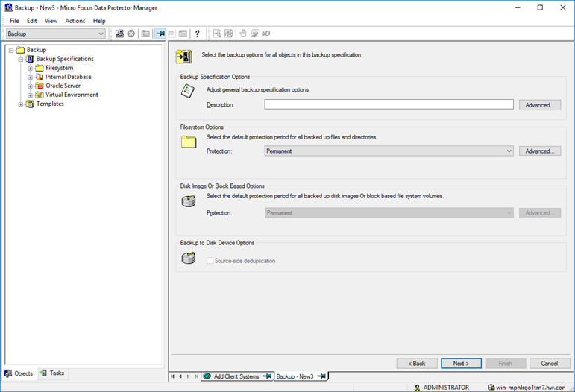This screenshot has width=575, height=392.
Task: Click the grayed results area icon beside the pin
Action: click(x=172, y=34)
